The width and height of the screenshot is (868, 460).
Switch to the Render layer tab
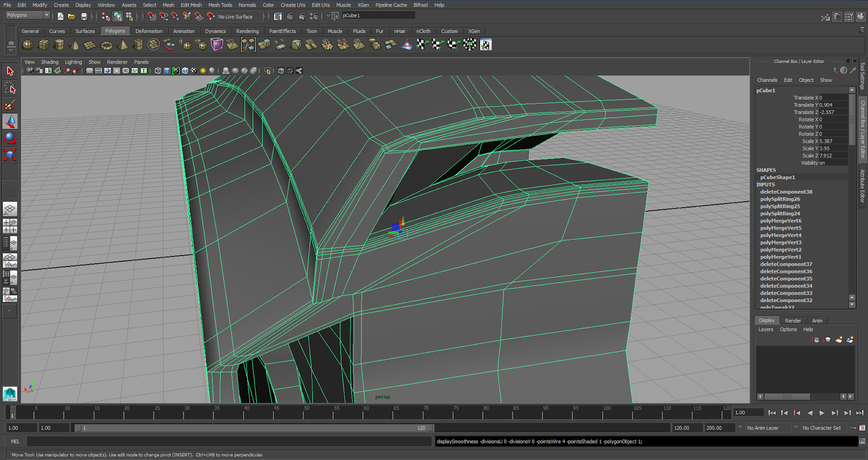(x=793, y=321)
